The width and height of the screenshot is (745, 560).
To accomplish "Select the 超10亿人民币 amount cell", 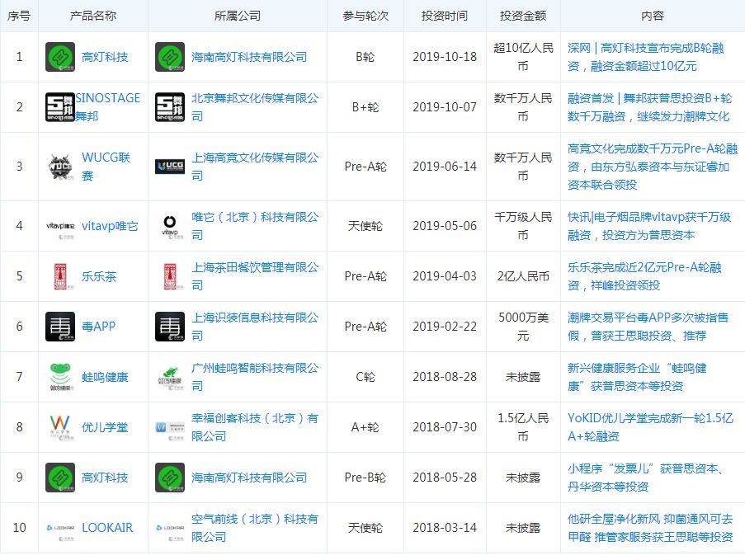I will coord(523,57).
